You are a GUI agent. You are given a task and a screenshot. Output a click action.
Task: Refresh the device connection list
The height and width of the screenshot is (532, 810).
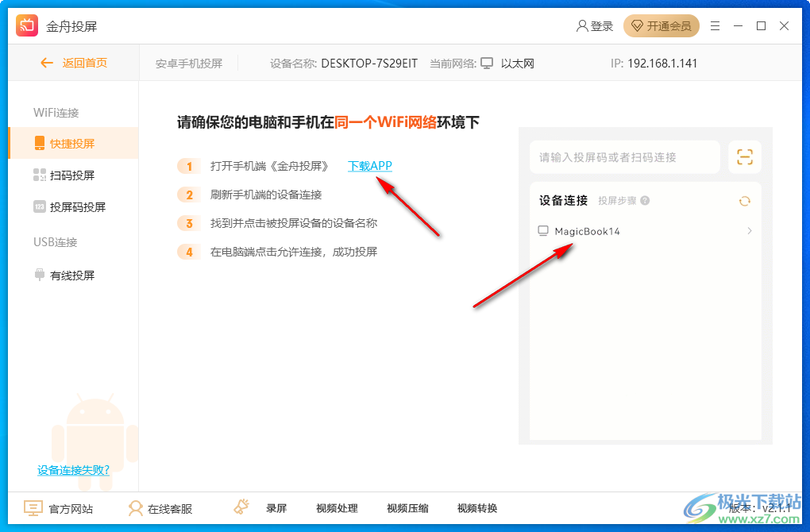tap(744, 201)
